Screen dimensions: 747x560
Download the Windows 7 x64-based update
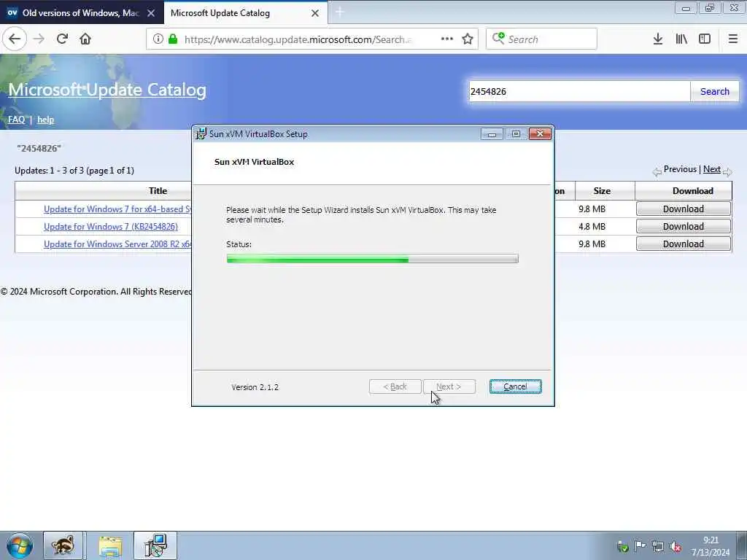point(683,209)
